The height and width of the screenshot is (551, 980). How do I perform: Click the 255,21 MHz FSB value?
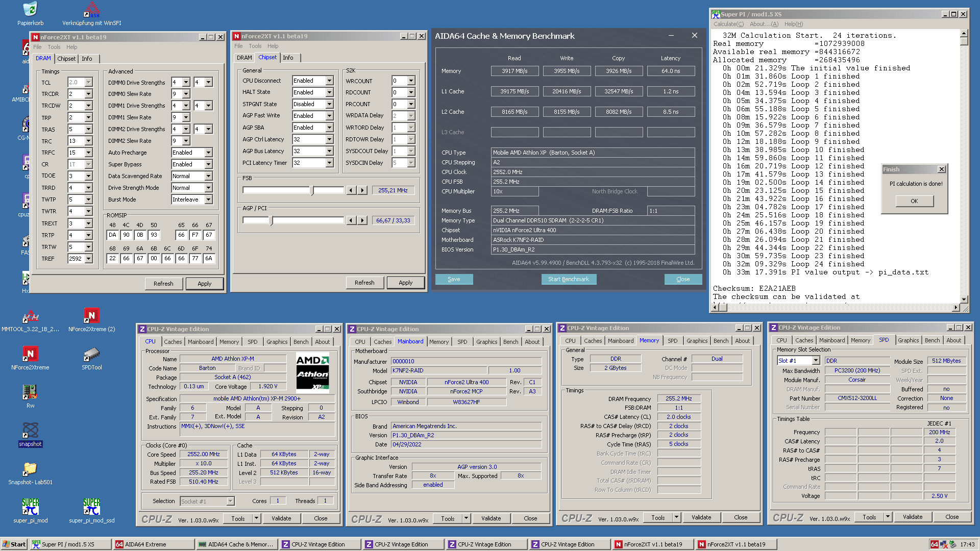tap(393, 190)
